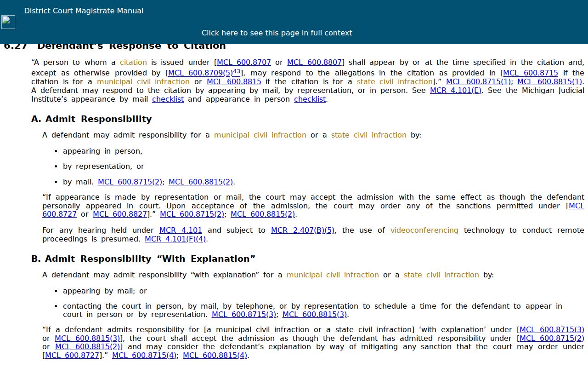Click the 'B. Admit Responsibility “With Explanation”' heading
This screenshot has height=368, width=588.
143,259
